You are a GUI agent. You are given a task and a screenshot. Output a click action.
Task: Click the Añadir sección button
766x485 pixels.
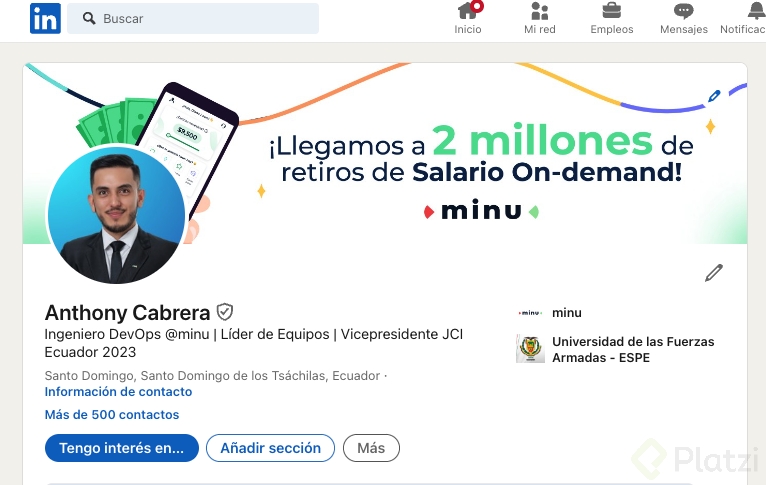click(271, 448)
